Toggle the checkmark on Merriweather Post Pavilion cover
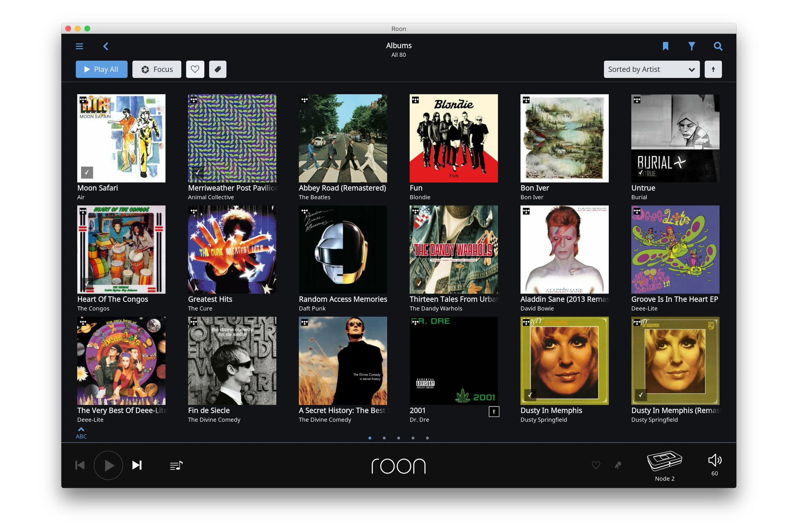 pyautogui.click(x=198, y=172)
